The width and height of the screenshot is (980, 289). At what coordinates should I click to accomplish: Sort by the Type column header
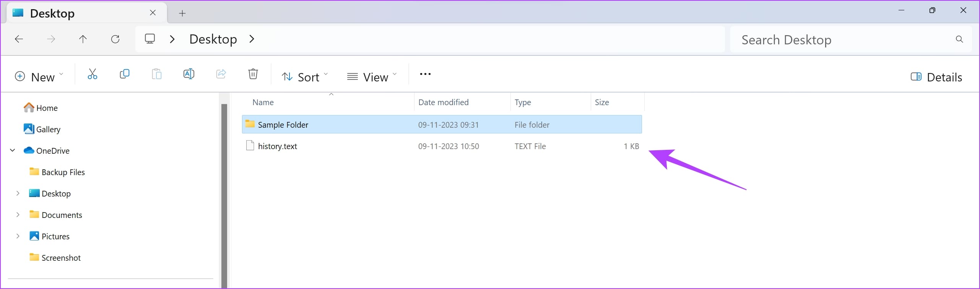pos(523,102)
